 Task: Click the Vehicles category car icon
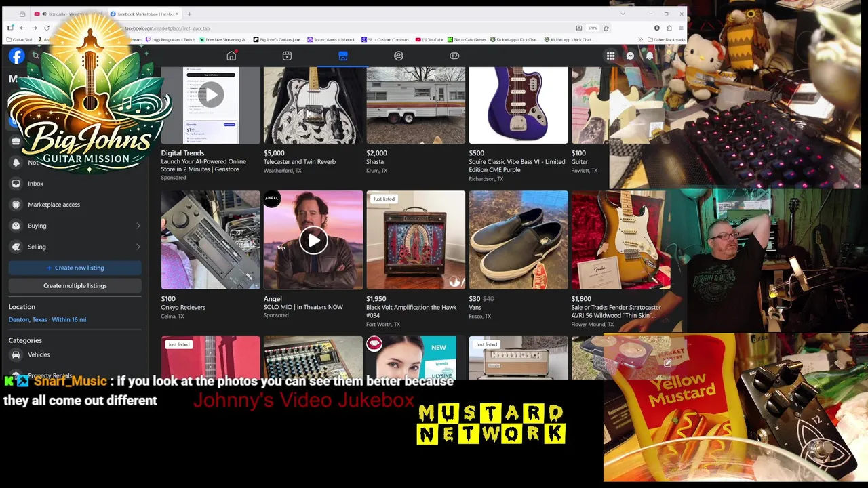click(16, 354)
